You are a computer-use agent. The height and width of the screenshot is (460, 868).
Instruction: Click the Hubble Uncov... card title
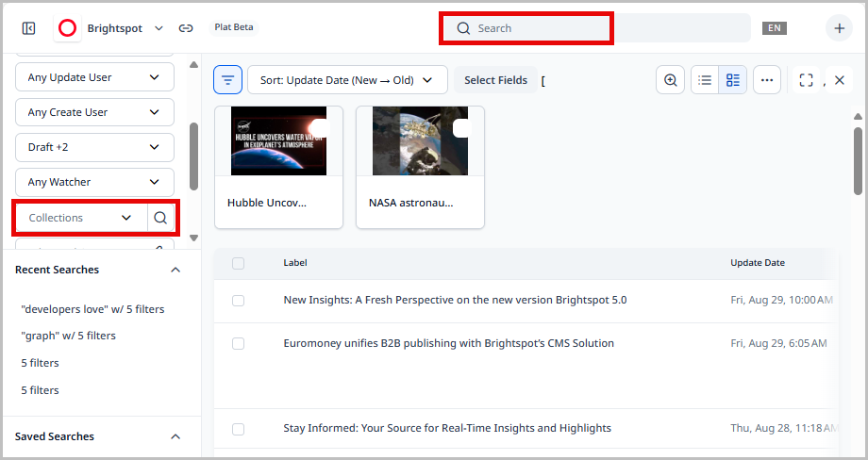coord(267,203)
